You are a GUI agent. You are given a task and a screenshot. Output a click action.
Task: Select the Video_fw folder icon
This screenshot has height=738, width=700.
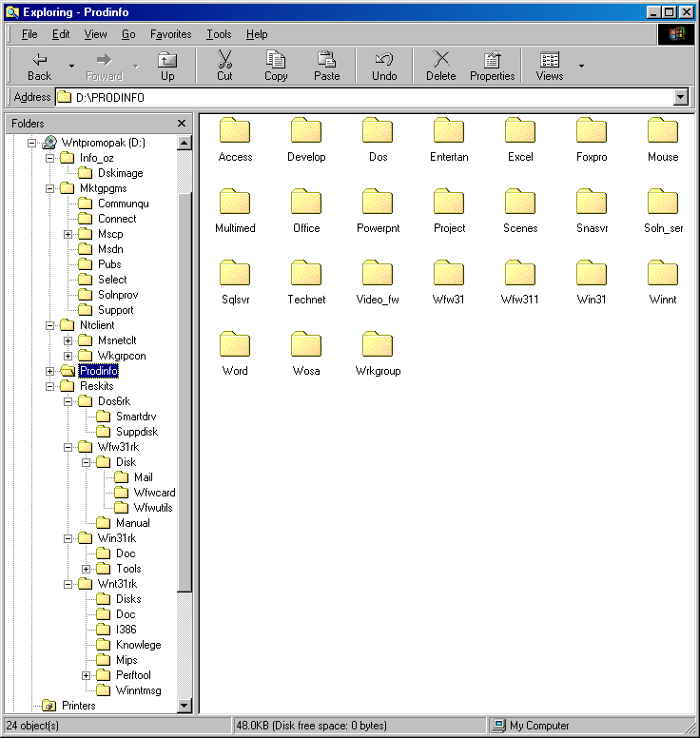pos(378,273)
